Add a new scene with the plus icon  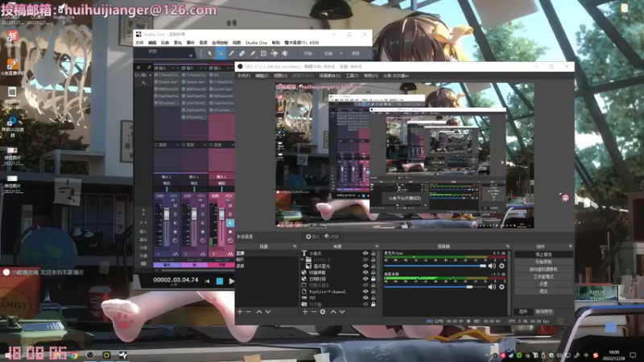click(x=240, y=312)
